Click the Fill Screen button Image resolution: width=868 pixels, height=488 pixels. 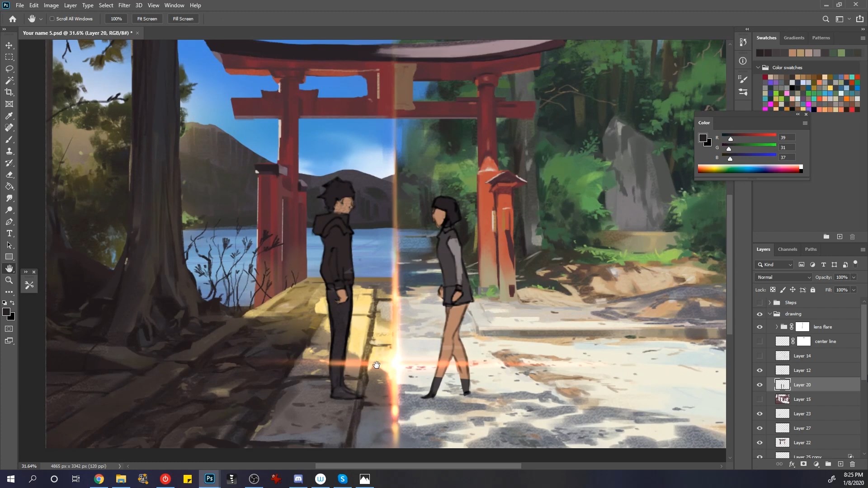click(x=183, y=19)
